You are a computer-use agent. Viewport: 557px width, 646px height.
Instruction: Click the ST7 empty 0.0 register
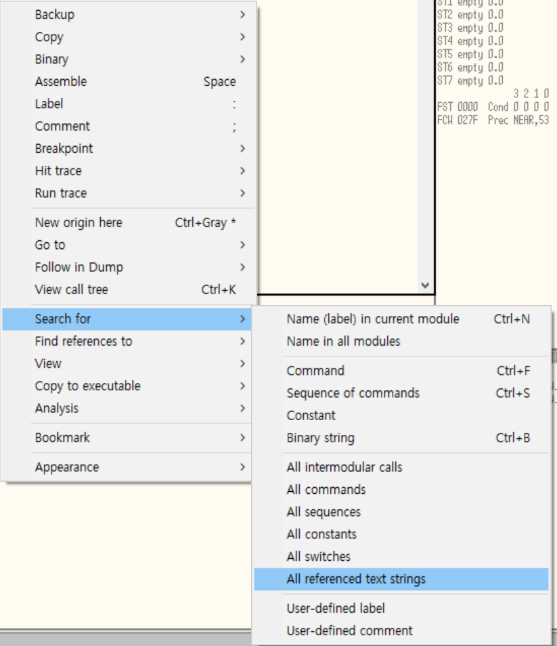coord(470,81)
